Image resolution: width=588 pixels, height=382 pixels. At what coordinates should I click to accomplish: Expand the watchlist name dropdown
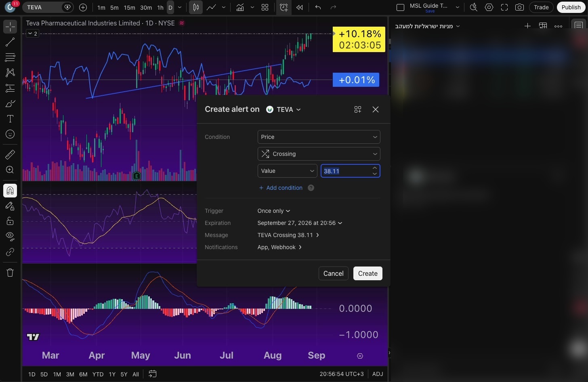pos(427,26)
